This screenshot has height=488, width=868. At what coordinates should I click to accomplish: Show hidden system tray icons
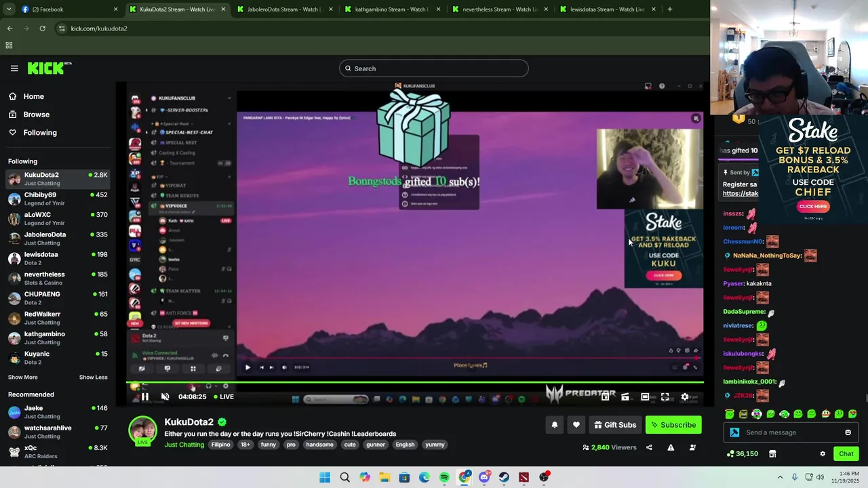pyautogui.click(x=780, y=477)
